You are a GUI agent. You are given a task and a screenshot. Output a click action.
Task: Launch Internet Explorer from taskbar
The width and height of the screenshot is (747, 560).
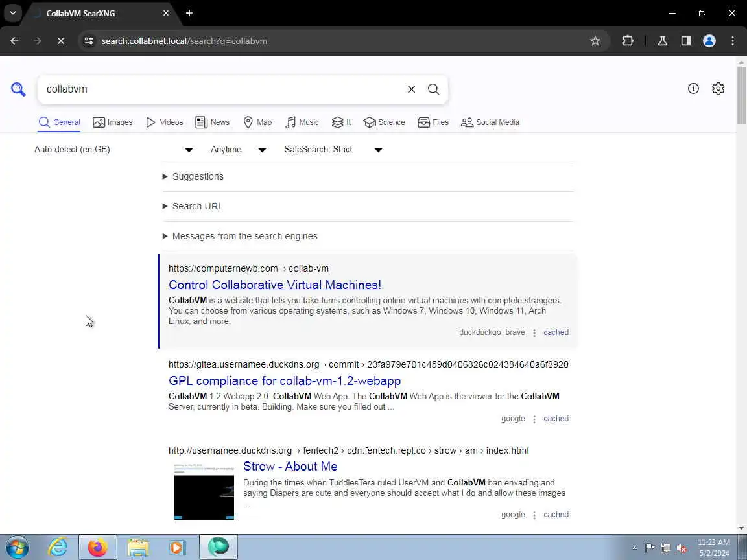pos(58,547)
